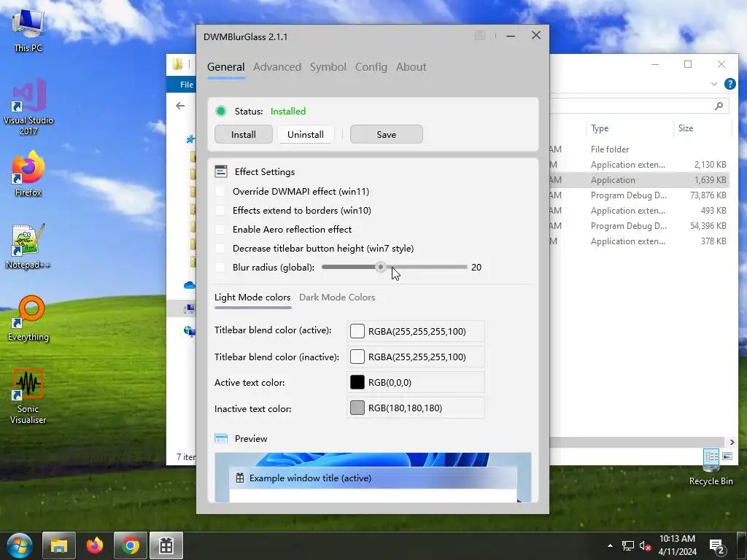Go back with Explorer's back arrow
Screen dimensions: 747x560
(180, 106)
